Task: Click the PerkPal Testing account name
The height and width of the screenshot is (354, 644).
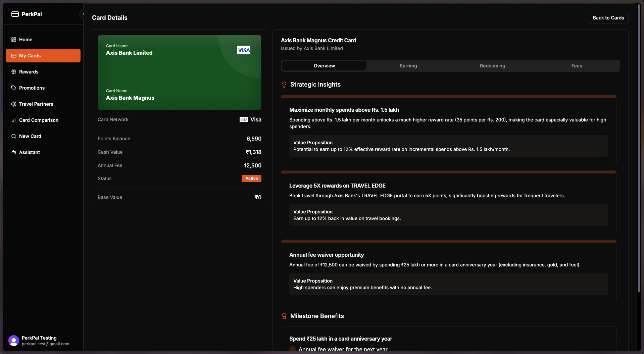Action: click(39, 338)
